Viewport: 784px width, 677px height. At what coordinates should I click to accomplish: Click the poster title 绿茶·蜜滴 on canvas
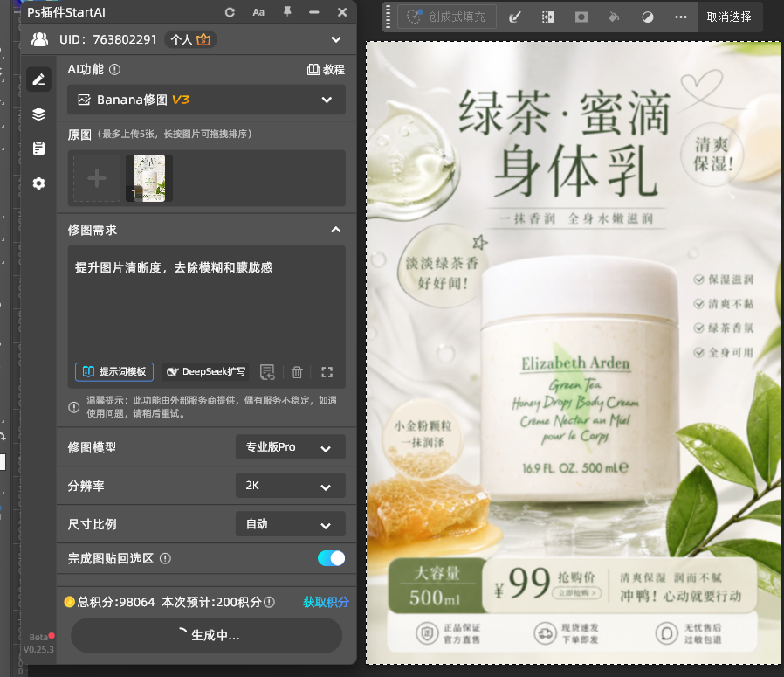565,113
